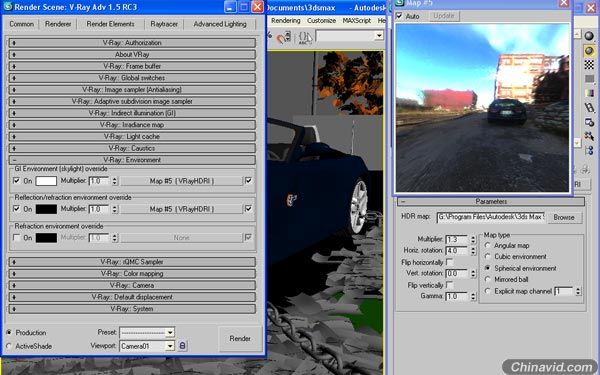The height and width of the screenshot is (375, 600).
Task: Toggle the Backlight icon in Material Editor
Action: click(589, 50)
